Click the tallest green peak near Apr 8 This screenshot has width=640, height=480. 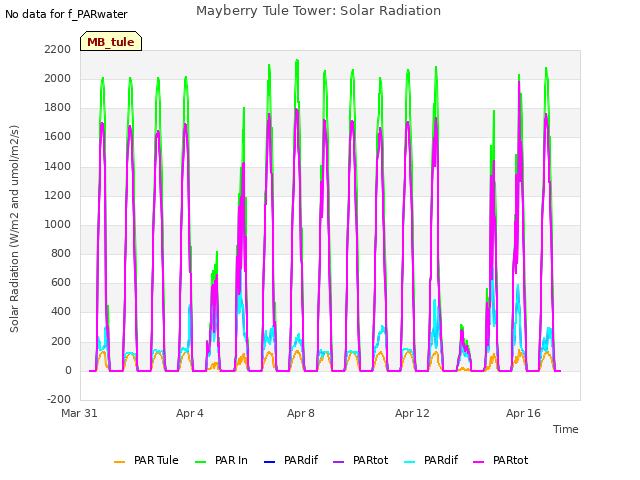pyautogui.click(x=297, y=61)
